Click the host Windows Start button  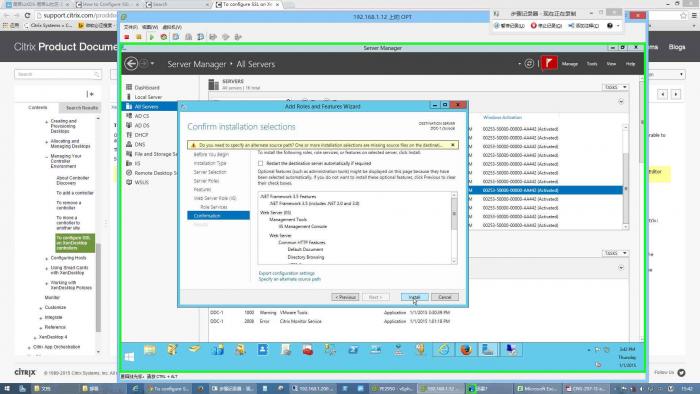(7, 389)
